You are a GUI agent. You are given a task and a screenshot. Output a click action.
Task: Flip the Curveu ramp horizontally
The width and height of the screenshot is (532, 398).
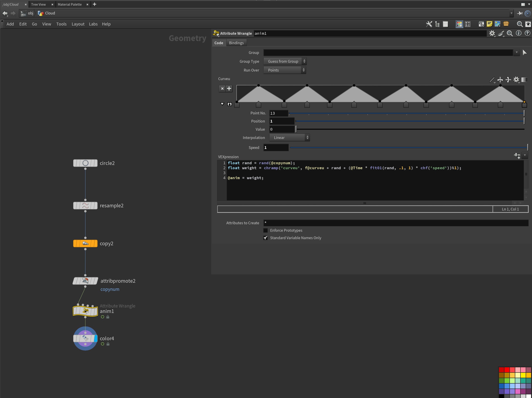point(500,80)
